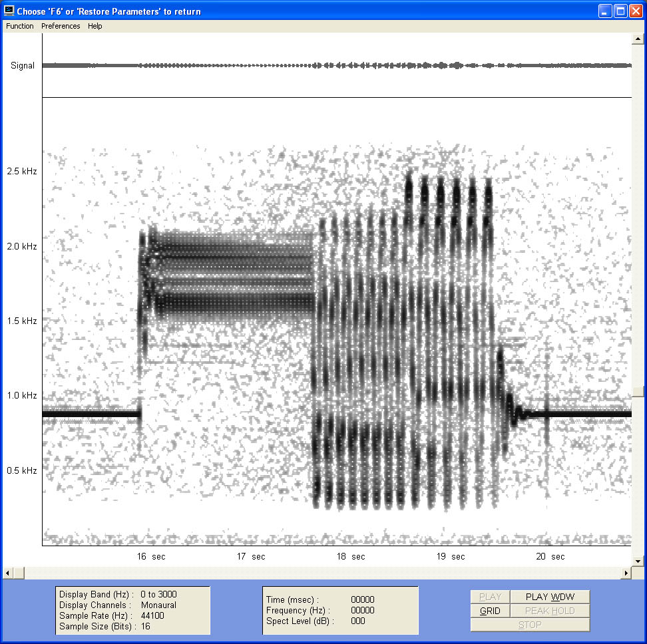Click the horizontal scrollbar left arrow

(x=7, y=573)
